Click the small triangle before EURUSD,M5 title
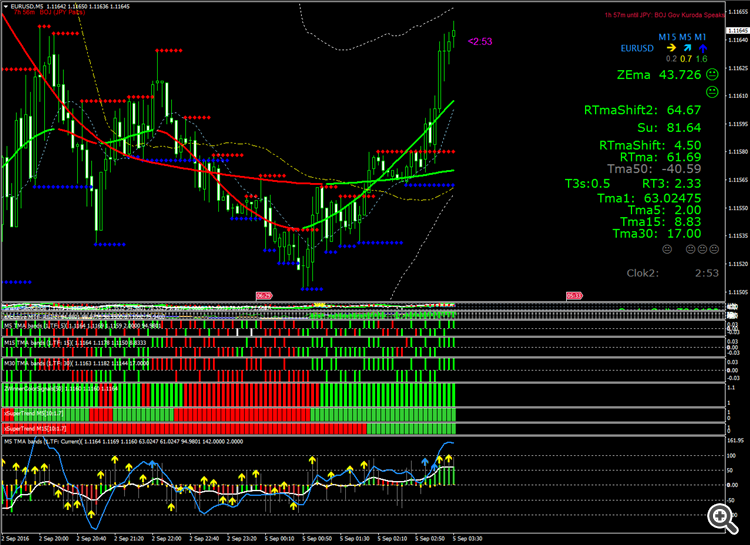750x545 pixels. (x=6, y=7)
